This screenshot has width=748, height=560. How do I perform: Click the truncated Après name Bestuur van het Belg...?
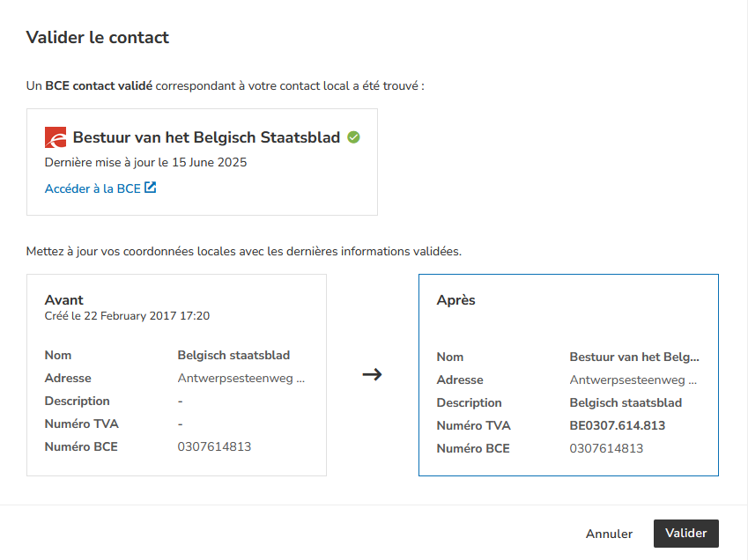(634, 357)
